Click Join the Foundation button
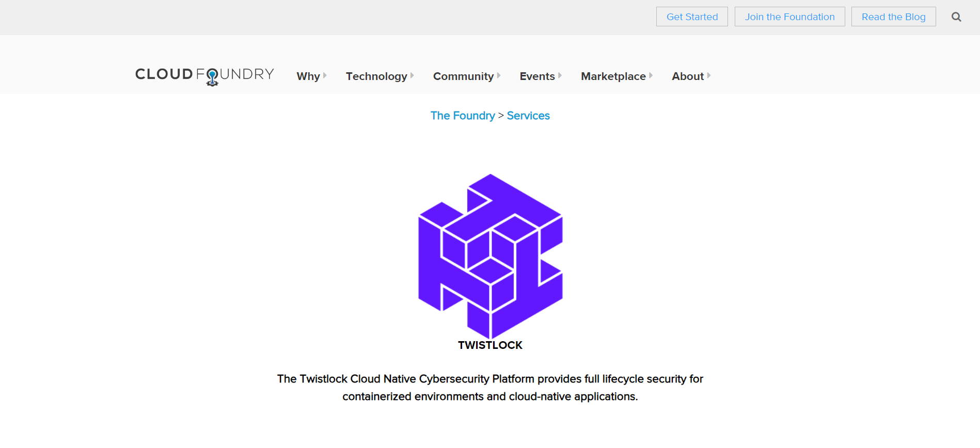 point(789,17)
